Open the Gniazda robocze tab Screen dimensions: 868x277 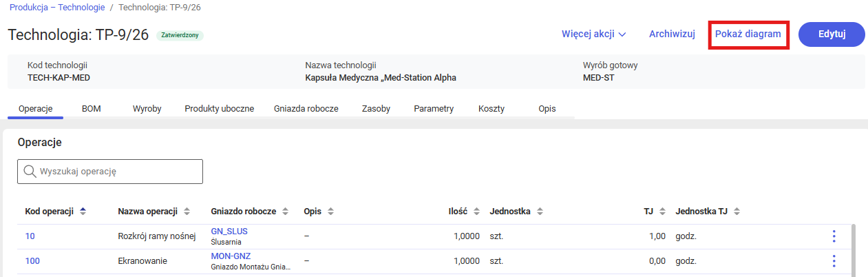pyautogui.click(x=306, y=109)
